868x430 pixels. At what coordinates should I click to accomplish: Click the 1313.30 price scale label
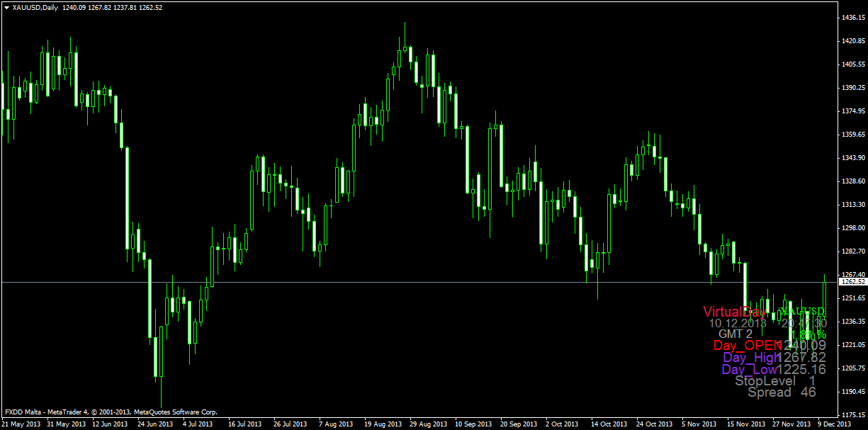[852, 205]
